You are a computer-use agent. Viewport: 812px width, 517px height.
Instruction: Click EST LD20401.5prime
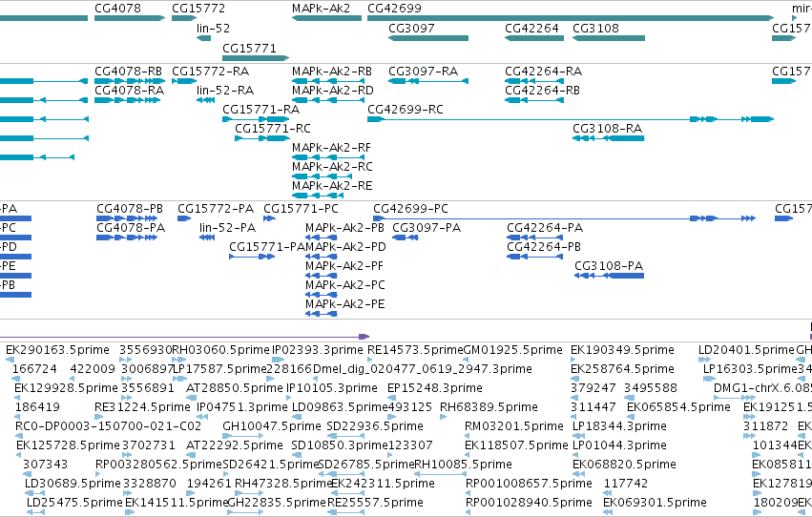pyautogui.click(x=746, y=350)
